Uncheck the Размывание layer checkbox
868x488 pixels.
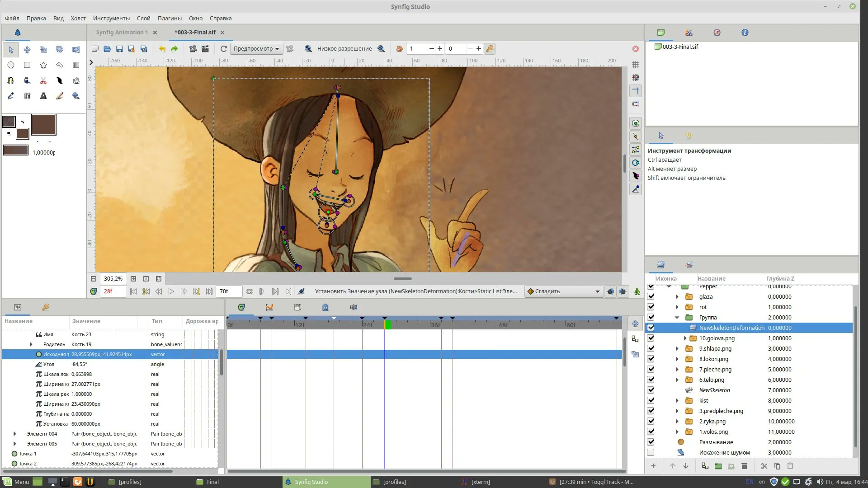(x=651, y=442)
